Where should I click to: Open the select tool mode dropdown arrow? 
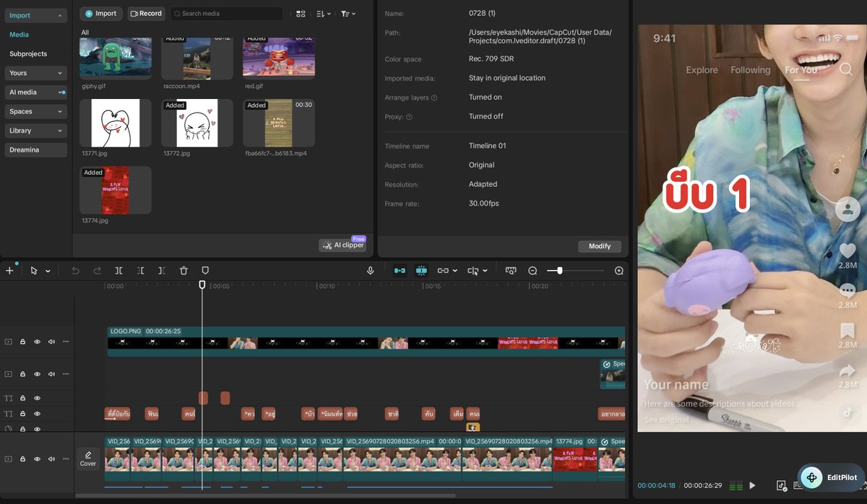tap(48, 271)
